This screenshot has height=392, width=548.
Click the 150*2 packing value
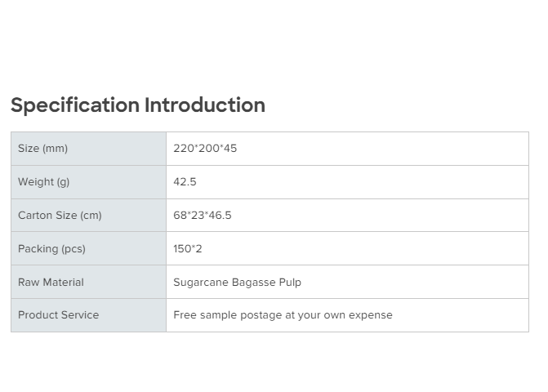coord(188,248)
